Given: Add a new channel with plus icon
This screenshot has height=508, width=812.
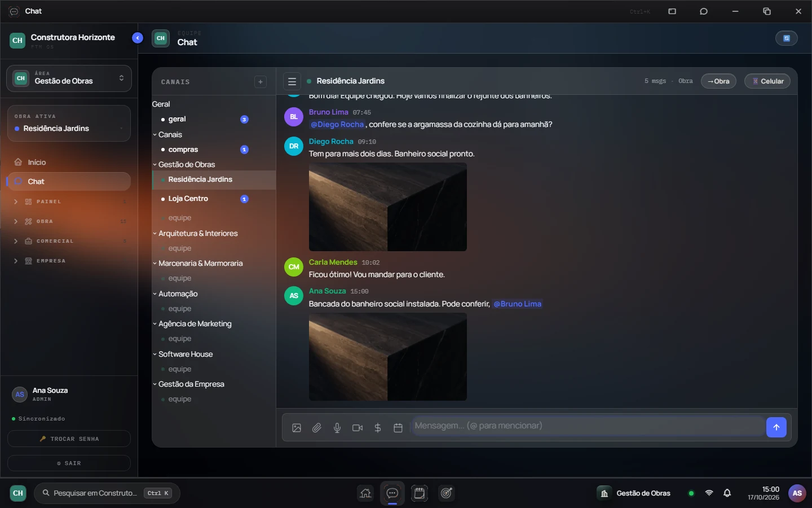Looking at the screenshot, I should 261,82.
